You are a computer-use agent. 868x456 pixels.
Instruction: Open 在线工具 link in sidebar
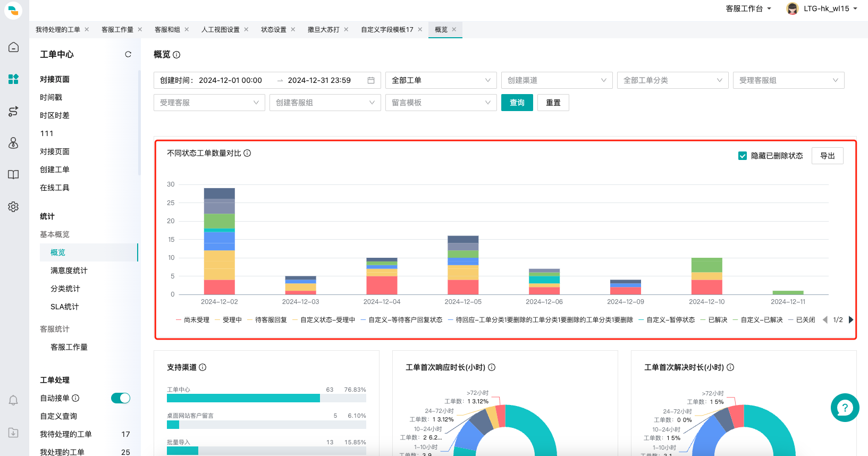55,188
